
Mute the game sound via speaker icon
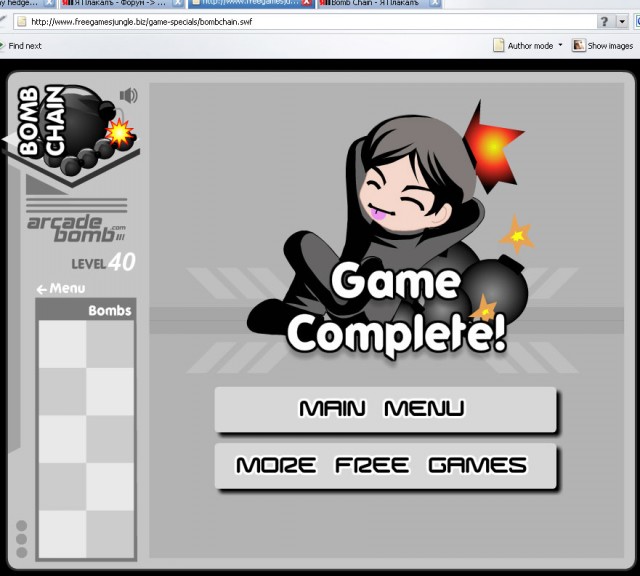129,96
